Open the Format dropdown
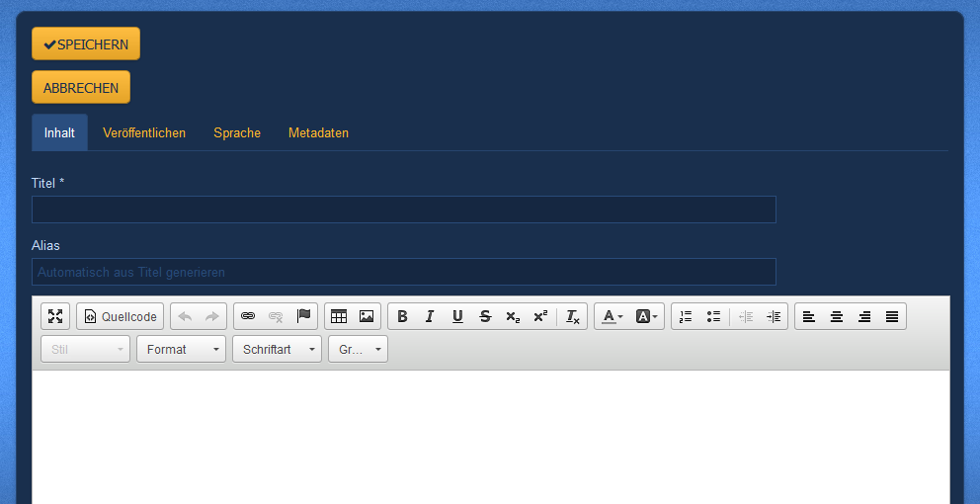This screenshot has height=504, width=980. [181, 349]
